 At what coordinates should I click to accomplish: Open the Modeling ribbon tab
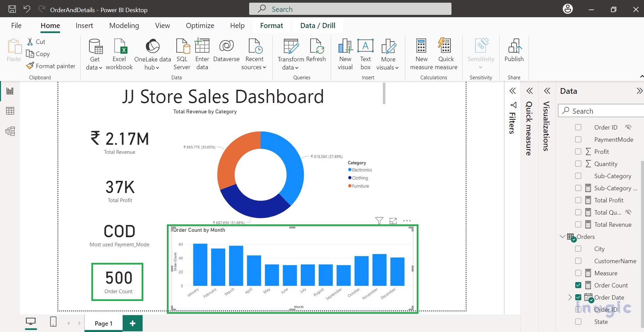point(124,26)
